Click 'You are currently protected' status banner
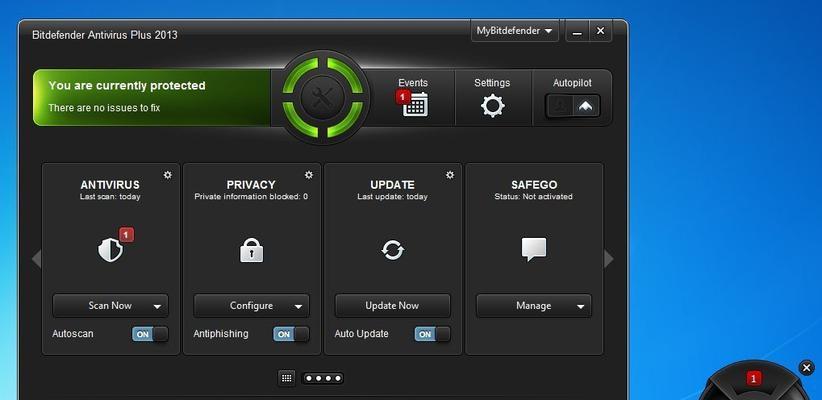 (152, 98)
